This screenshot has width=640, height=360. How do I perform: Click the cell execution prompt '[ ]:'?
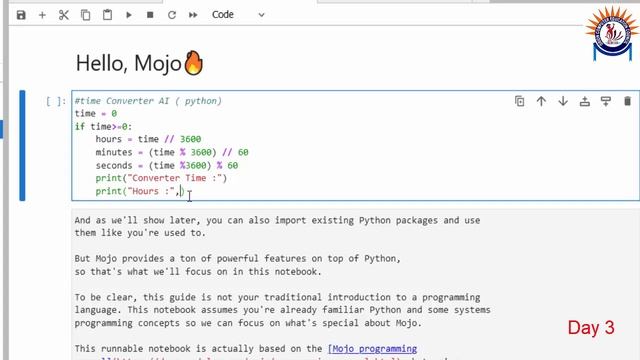(x=56, y=101)
